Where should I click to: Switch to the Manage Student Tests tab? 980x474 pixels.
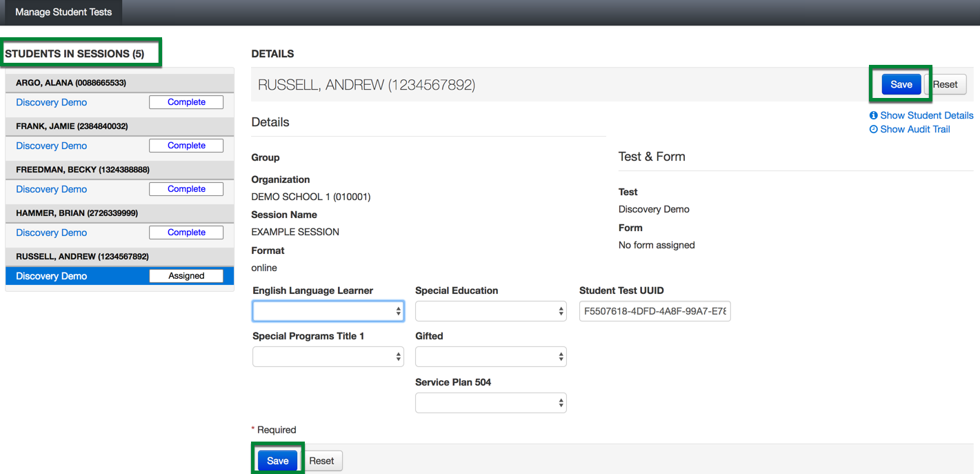[63, 12]
